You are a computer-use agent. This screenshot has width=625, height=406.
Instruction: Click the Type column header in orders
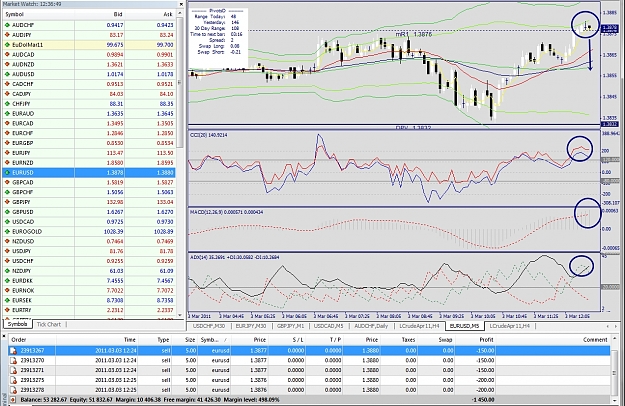pos(155,340)
